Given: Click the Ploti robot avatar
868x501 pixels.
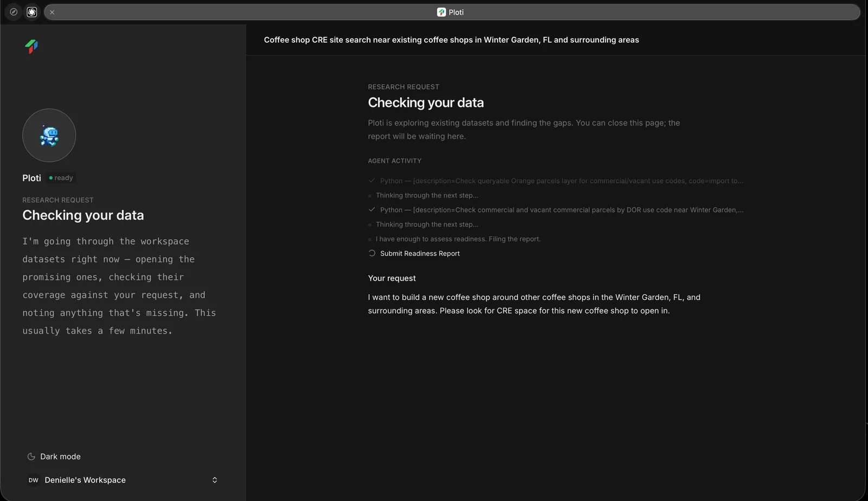Looking at the screenshot, I should (x=49, y=136).
